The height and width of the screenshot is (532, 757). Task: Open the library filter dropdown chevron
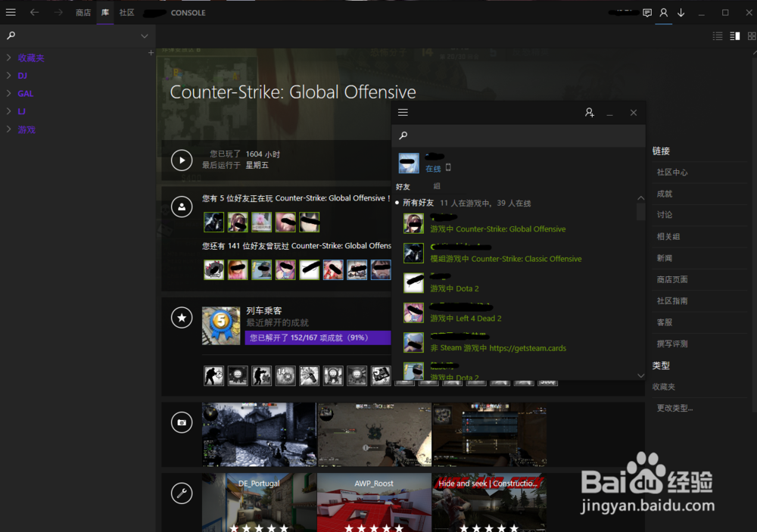(145, 36)
